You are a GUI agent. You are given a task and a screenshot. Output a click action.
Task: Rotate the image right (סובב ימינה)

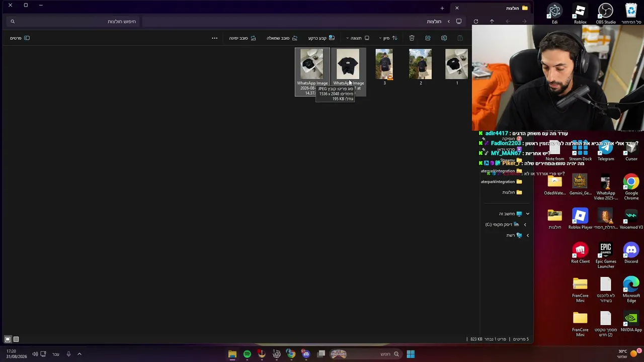243,38
